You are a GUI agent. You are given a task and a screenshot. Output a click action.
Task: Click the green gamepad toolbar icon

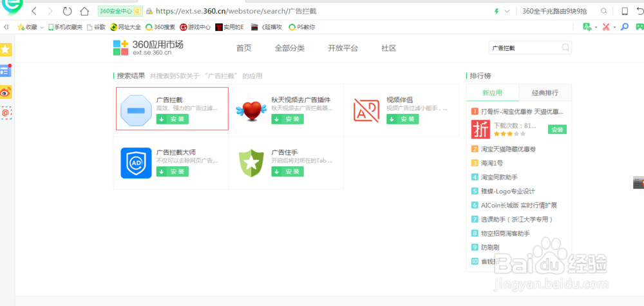(x=640, y=26)
